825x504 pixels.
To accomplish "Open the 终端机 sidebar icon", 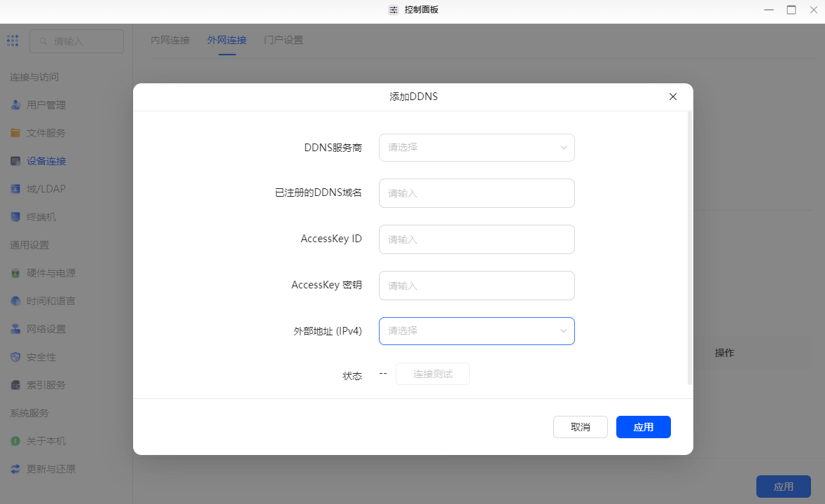I will 16,217.
